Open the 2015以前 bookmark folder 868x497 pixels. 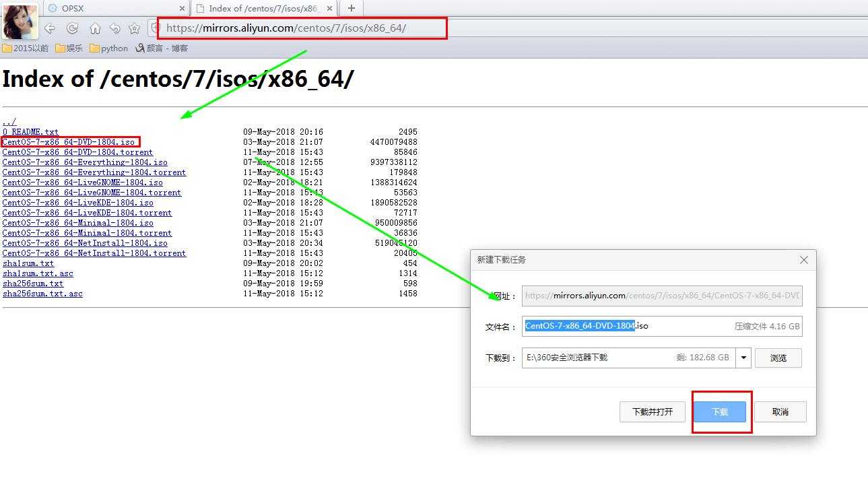coord(26,48)
